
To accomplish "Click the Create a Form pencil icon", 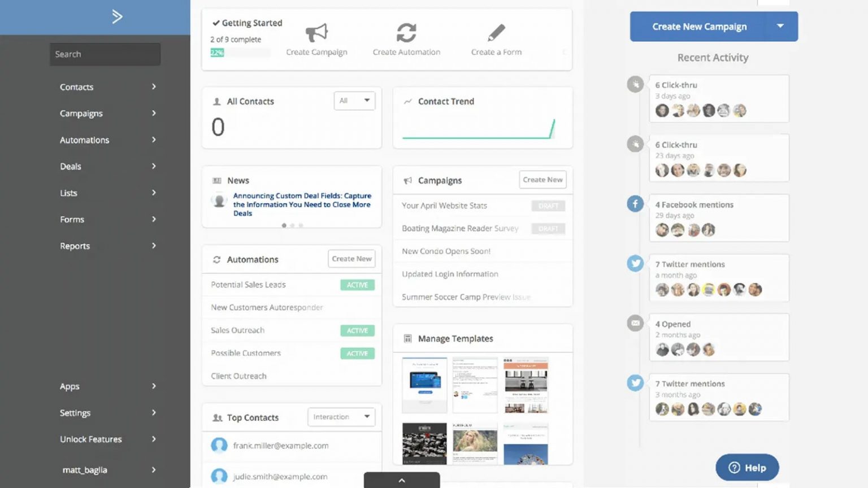I will (496, 32).
